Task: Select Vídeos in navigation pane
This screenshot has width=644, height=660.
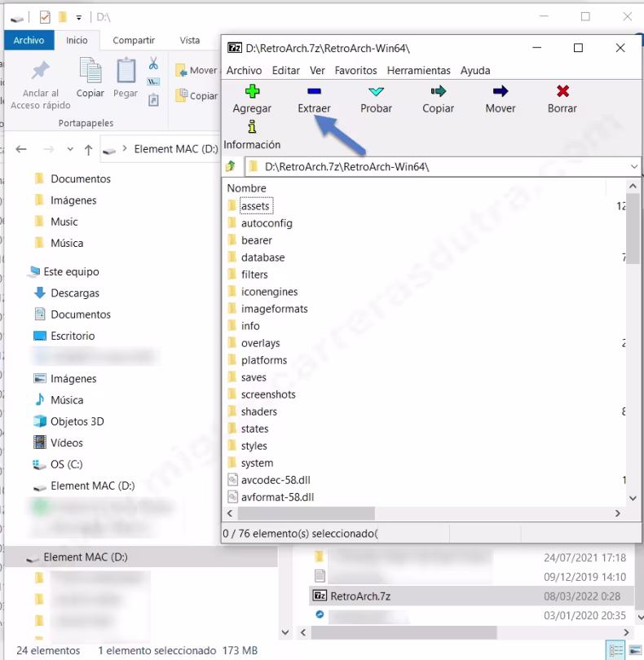Action: pos(67,442)
